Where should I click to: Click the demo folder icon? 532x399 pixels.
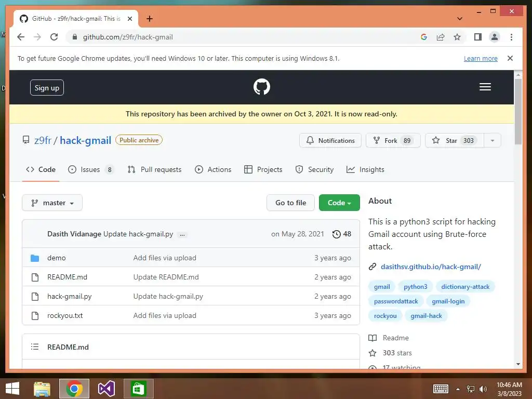(x=35, y=258)
